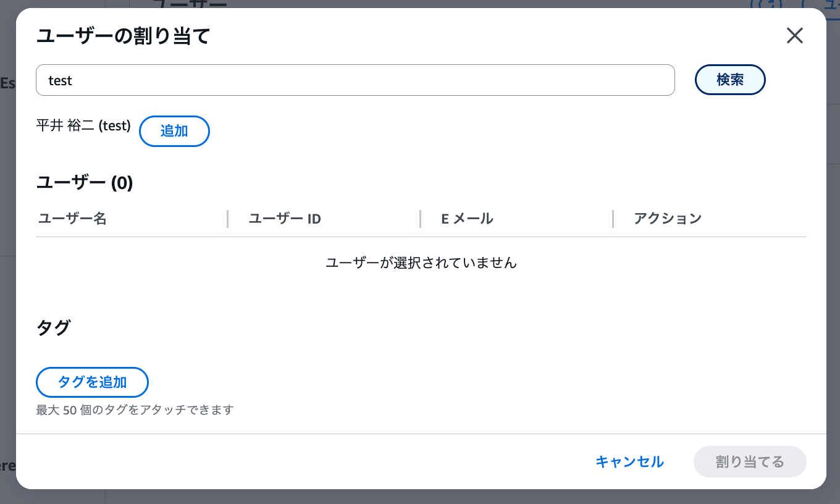This screenshot has width=840, height=504.
Task: Click the ユーザー名 column header
Action: click(x=72, y=218)
